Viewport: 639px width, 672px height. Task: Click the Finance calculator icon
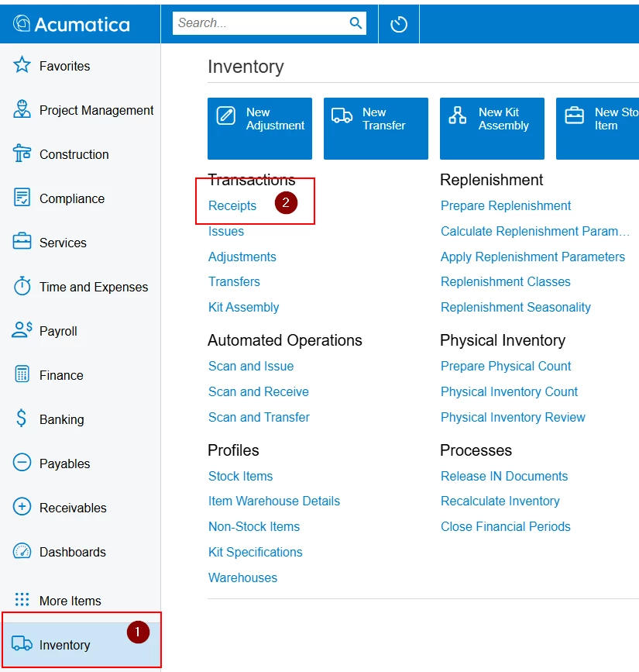coord(22,374)
